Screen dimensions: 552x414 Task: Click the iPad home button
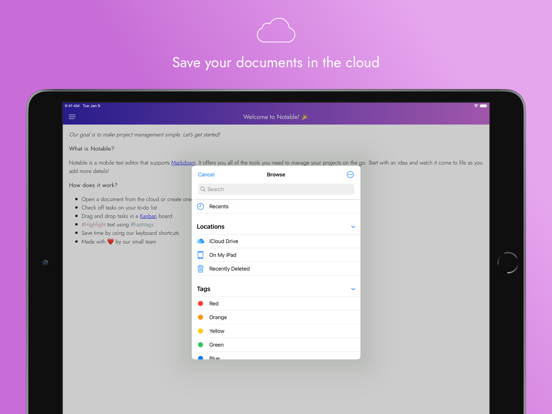(508, 263)
